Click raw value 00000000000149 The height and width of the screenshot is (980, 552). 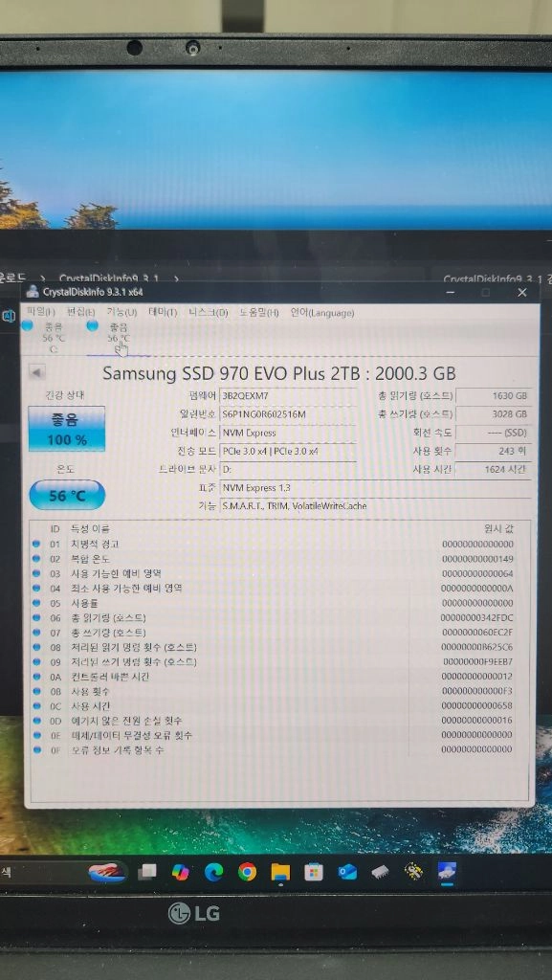point(477,559)
